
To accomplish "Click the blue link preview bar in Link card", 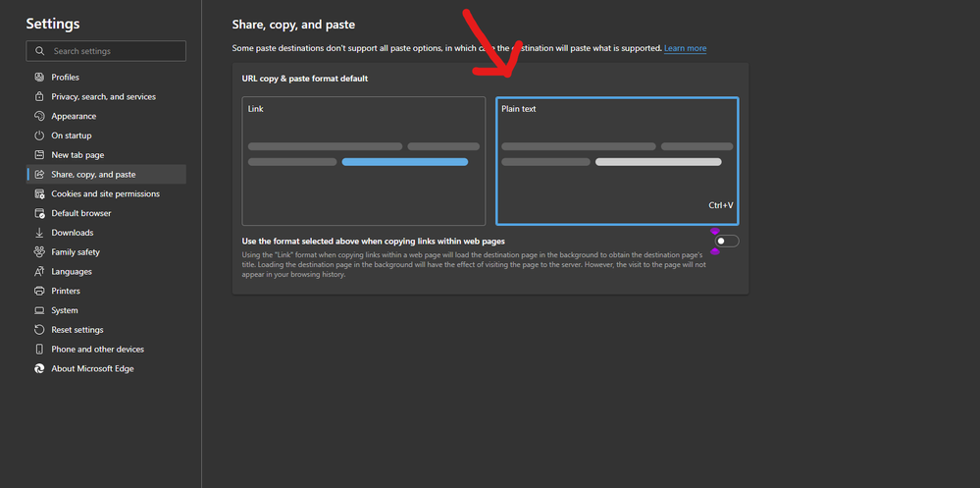I will (x=405, y=162).
